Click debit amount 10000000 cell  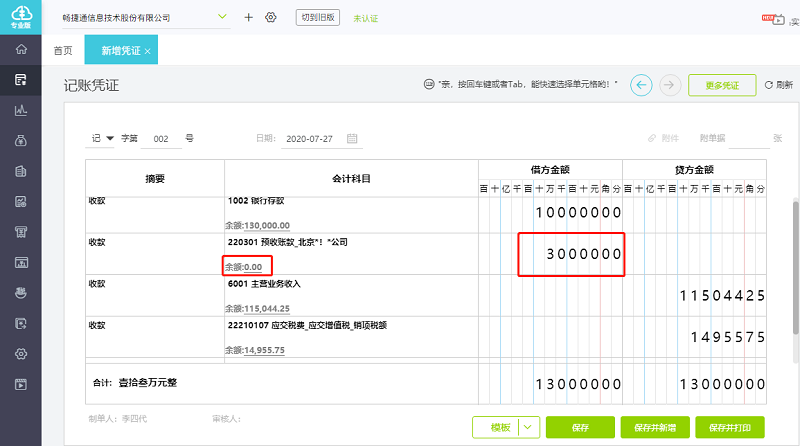(551, 213)
